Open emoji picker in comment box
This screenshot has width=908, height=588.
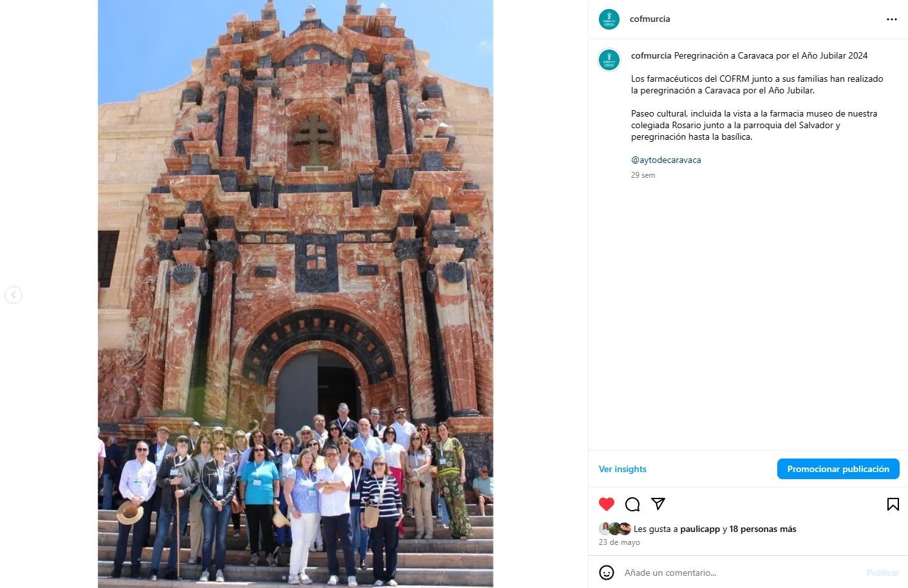[607, 573]
